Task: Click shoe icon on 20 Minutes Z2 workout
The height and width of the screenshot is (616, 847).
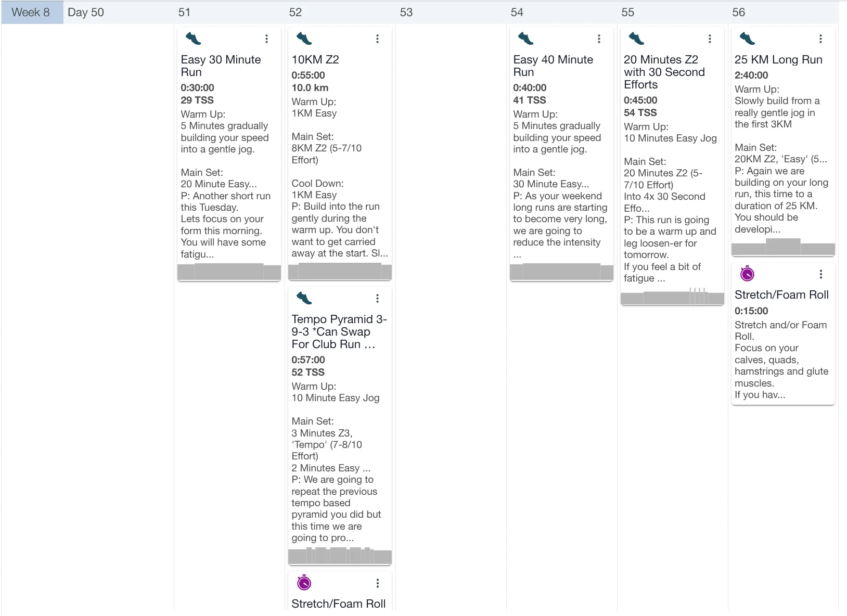Action: tap(636, 38)
